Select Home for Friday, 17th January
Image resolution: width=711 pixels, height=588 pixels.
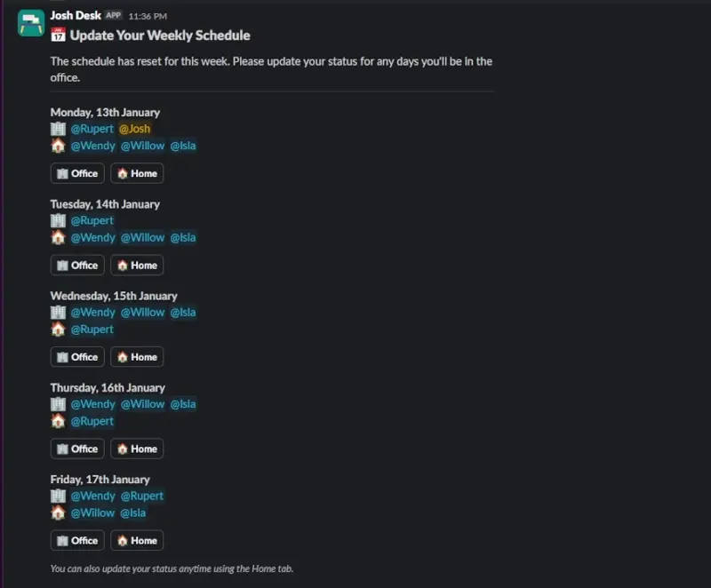point(137,540)
